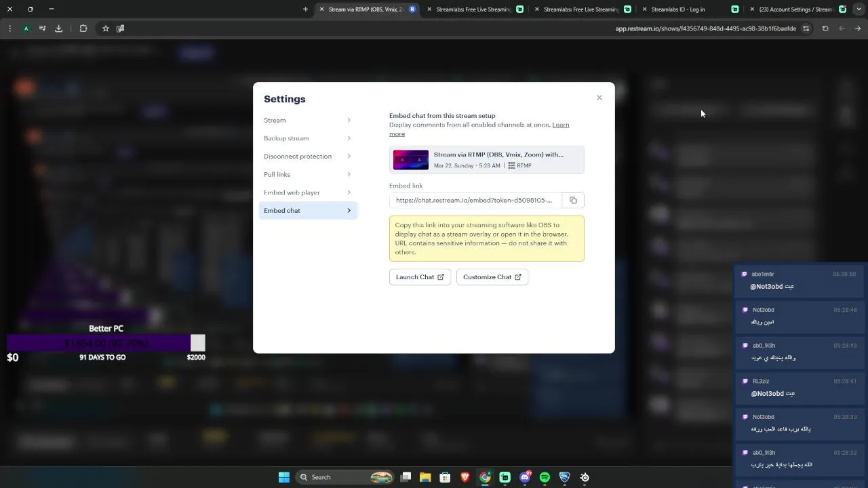This screenshot has height=488, width=868.
Task: Select Disconnect protection in the settings list
Action: [308, 157]
